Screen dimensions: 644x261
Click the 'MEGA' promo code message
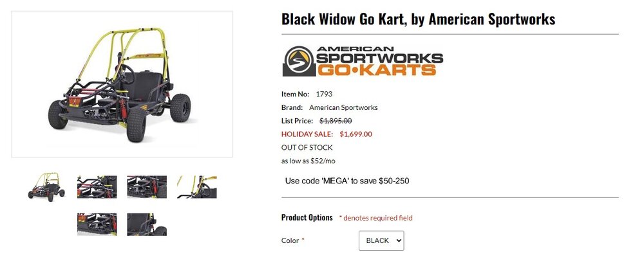coord(347,181)
